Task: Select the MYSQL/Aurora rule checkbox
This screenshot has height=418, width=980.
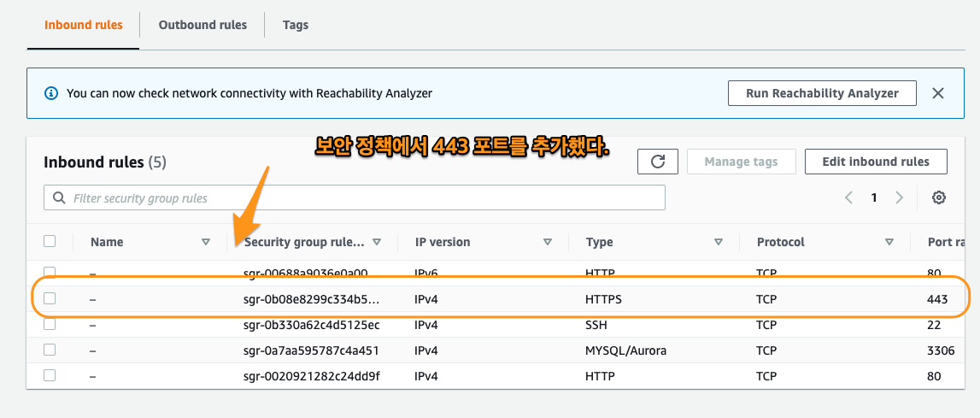Action: pos(50,350)
